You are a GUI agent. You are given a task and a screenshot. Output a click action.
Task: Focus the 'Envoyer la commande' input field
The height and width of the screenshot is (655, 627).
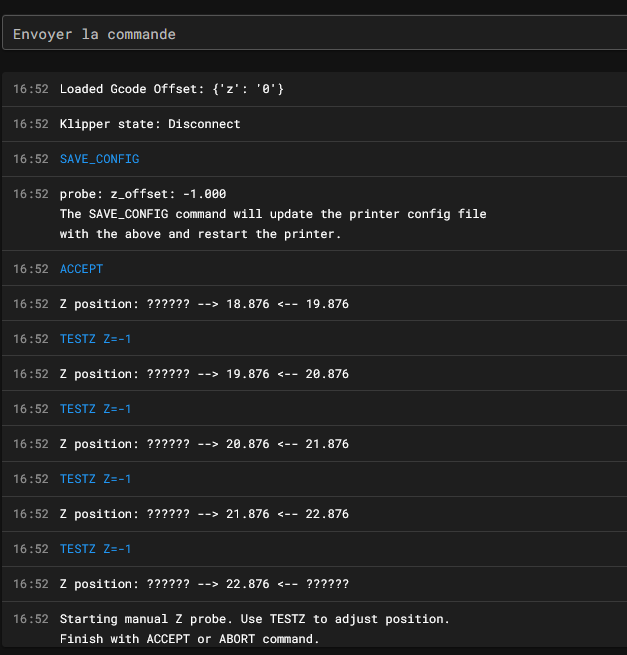(315, 33)
